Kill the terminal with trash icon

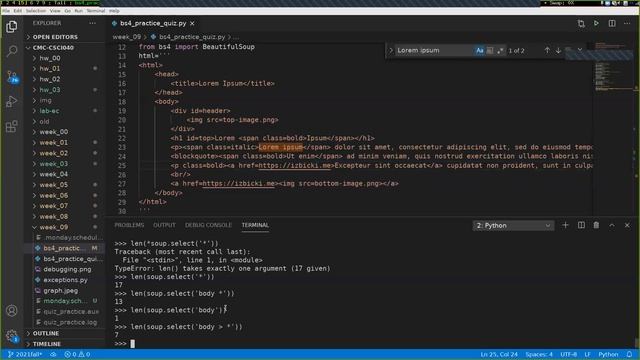596,225
